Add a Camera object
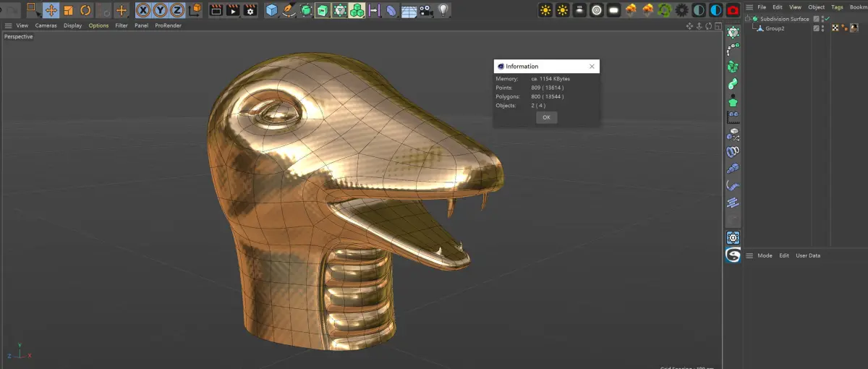Viewport: 868px width, 369px height. tap(426, 10)
